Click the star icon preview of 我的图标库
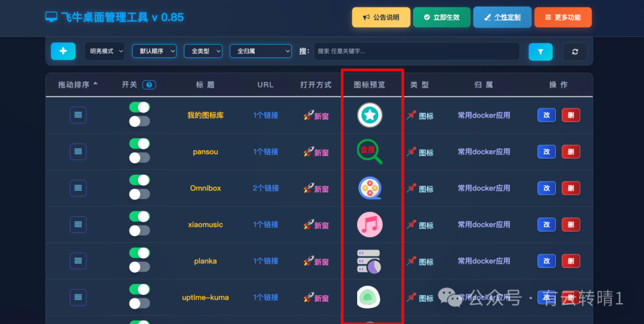The image size is (644, 324). pos(370,115)
